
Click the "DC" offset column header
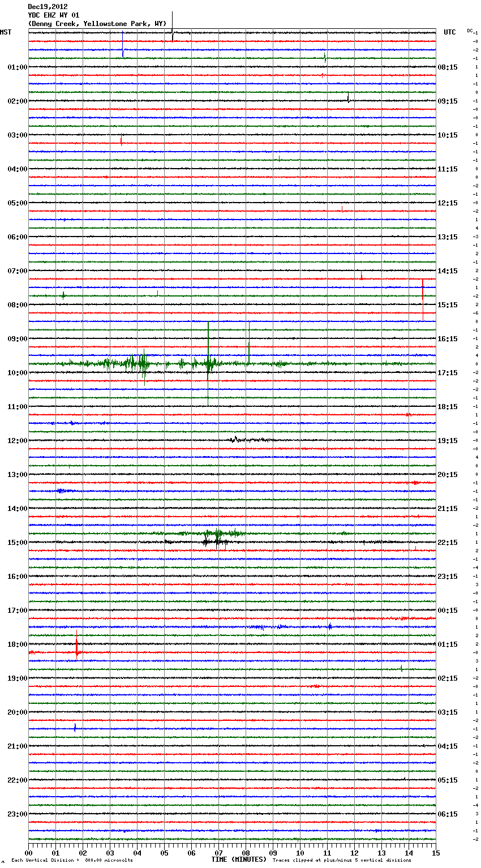470,31
